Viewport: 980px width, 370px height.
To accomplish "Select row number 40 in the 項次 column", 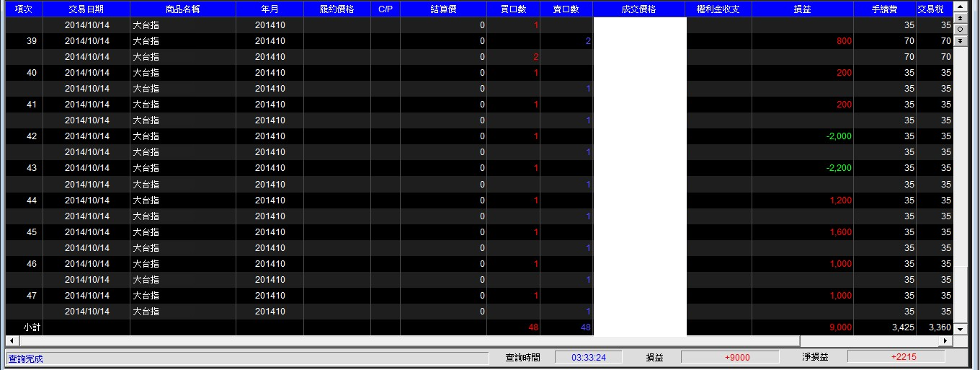I will pyautogui.click(x=32, y=73).
